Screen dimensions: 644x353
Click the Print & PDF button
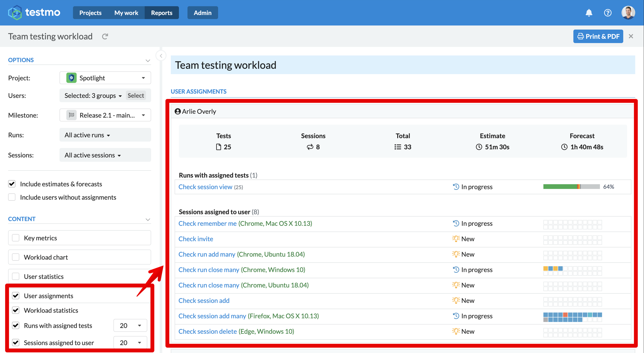[x=598, y=36]
